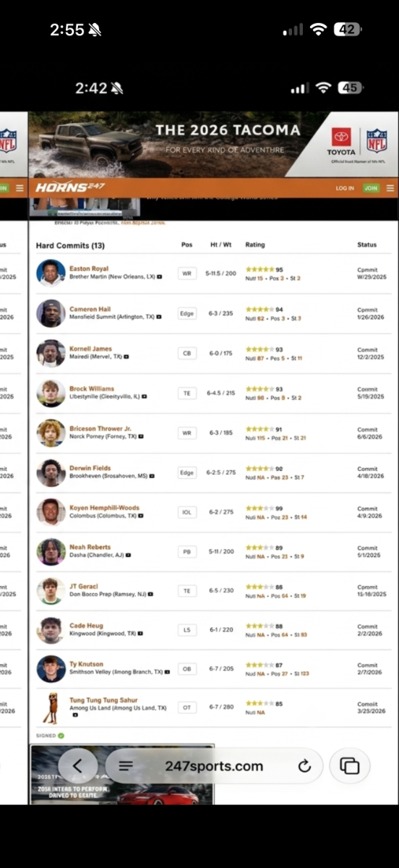Open Ty Knutson's profile link
This screenshot has height=868, width=399.
86,664
